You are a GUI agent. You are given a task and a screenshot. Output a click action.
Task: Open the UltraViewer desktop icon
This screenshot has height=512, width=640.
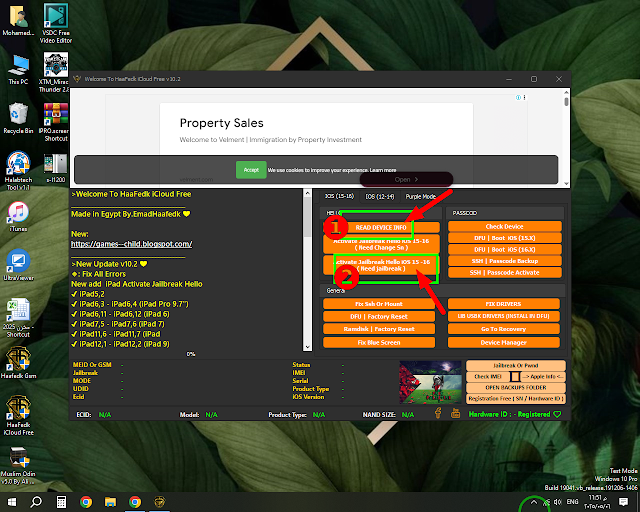tap(18, 265)
